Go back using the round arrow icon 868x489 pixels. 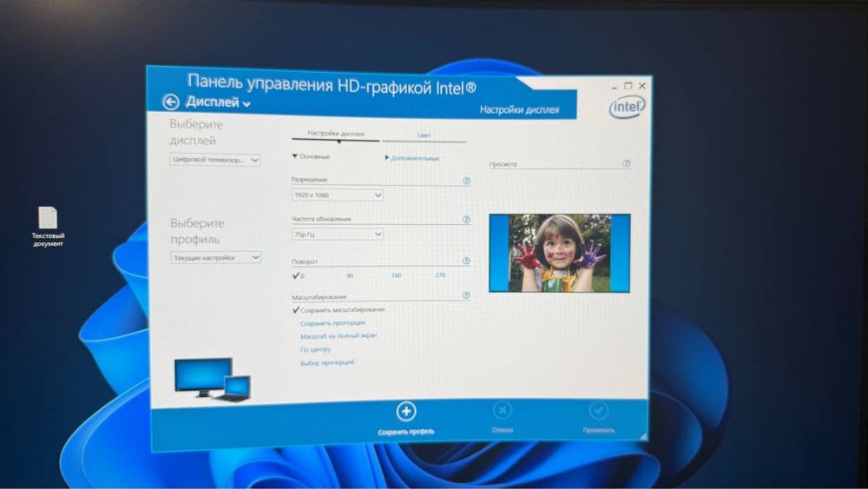pyautogui.click(x=170, y=102)
